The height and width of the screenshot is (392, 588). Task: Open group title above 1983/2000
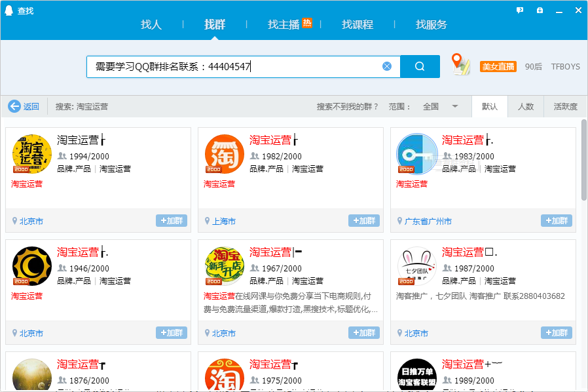click(468, 140)
